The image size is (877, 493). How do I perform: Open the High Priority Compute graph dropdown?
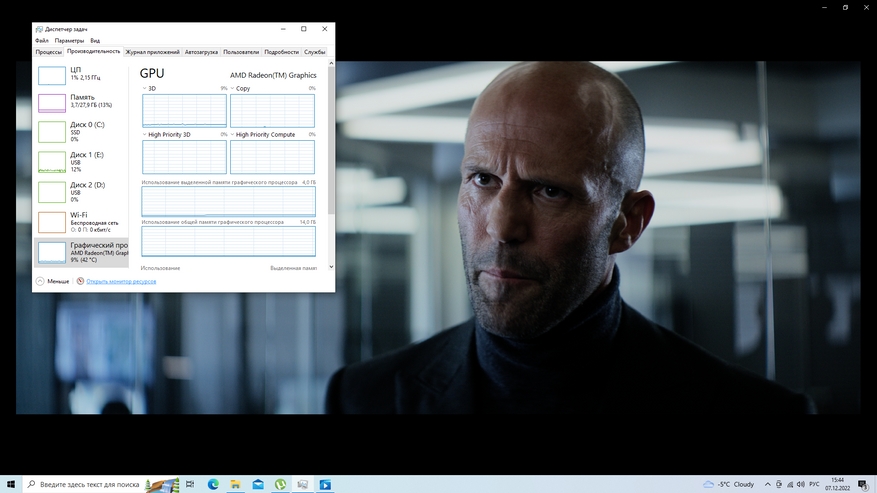click(x=233, y=135)
